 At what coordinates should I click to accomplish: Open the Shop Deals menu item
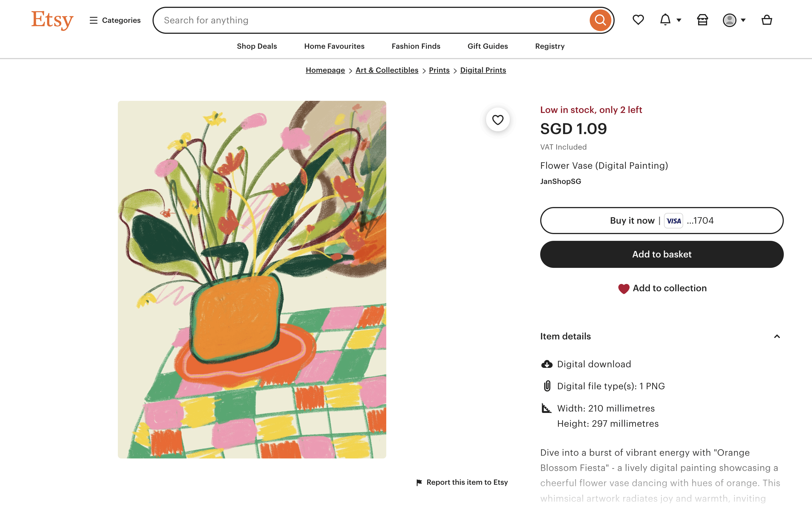point(257,46)
